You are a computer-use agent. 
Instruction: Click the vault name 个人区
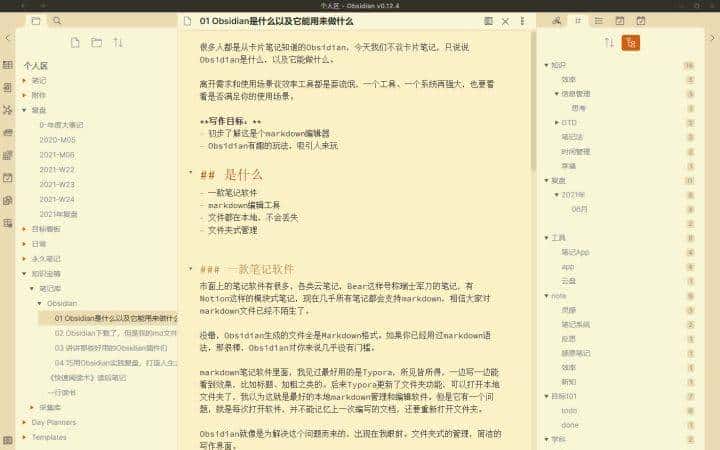36,66
